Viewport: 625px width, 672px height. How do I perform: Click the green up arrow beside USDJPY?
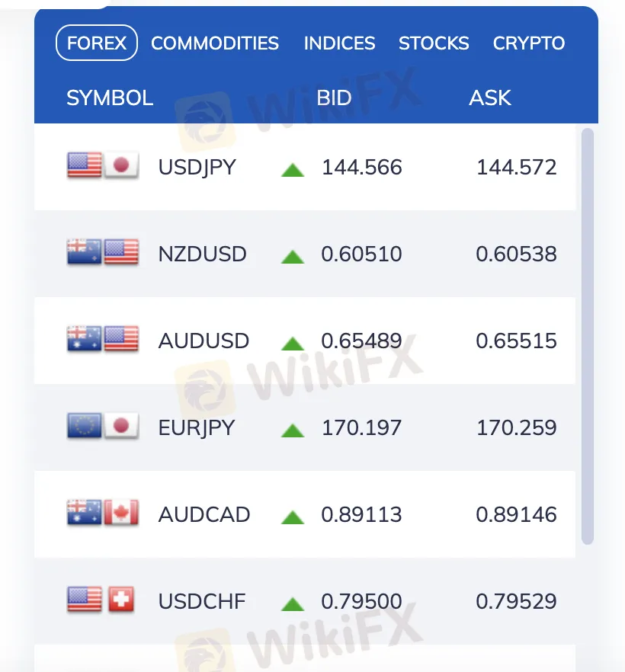click(293, 168)
